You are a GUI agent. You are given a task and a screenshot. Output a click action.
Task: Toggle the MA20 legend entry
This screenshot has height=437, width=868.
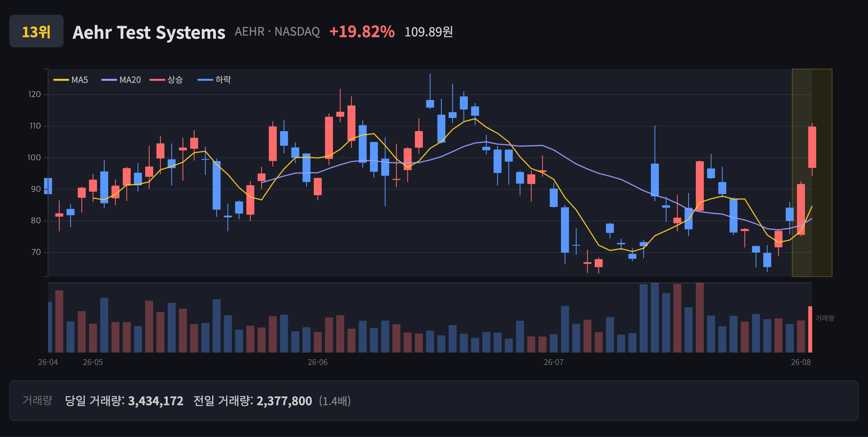[x=121, y=80]
